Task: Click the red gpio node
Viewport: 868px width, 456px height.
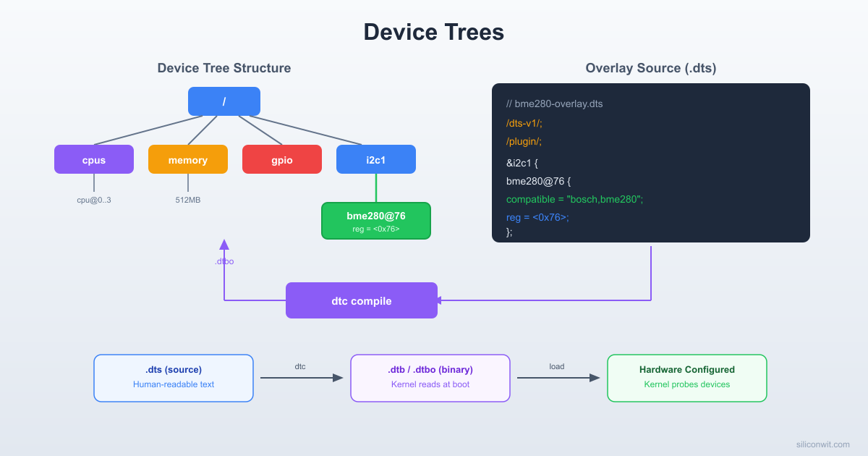Action: [x=282, y=159]
